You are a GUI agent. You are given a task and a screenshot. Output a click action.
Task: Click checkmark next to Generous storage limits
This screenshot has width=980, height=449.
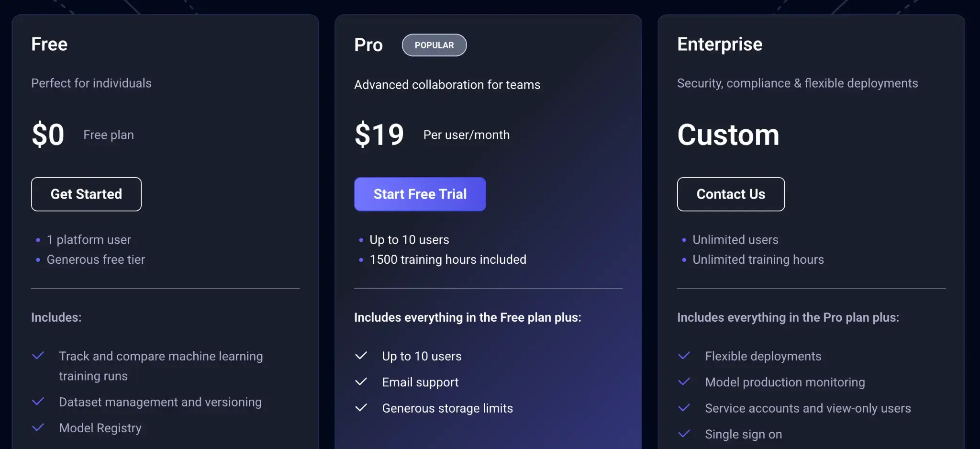[x=361, y=408]
